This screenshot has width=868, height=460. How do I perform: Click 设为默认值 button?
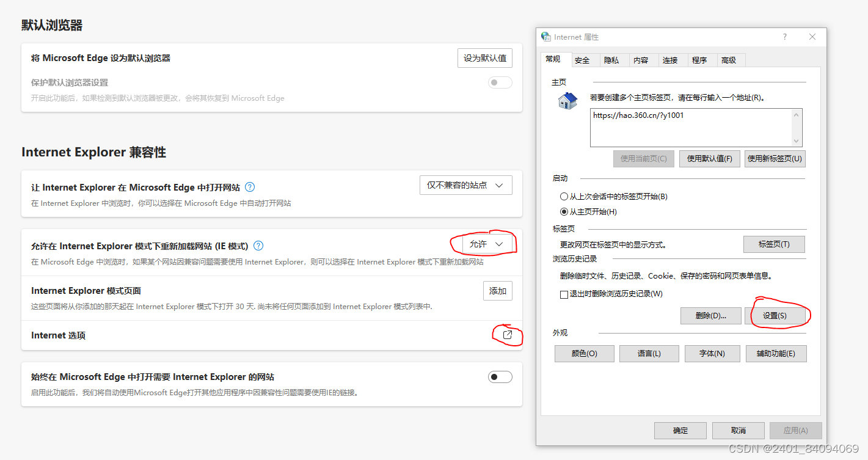pos(485,58)
